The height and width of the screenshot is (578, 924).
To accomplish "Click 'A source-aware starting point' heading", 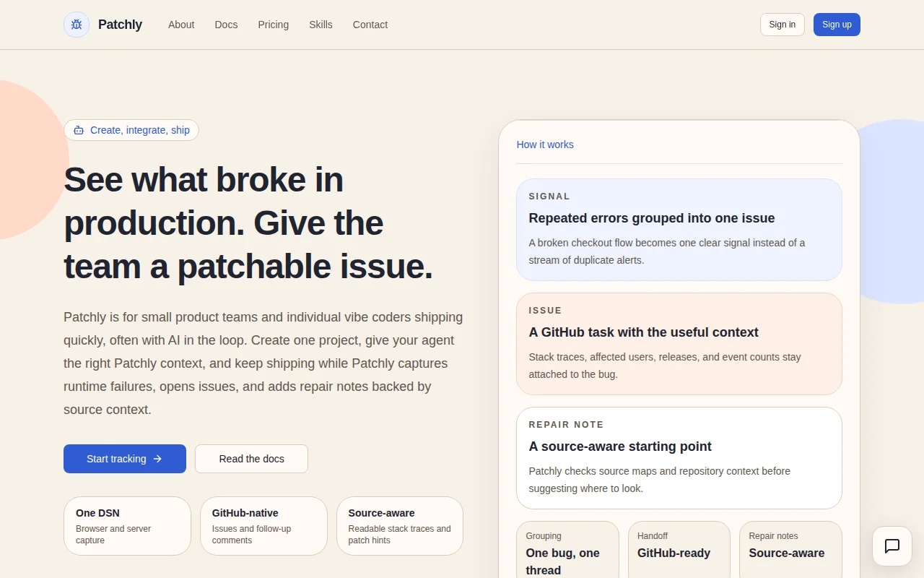I will 620,447.
